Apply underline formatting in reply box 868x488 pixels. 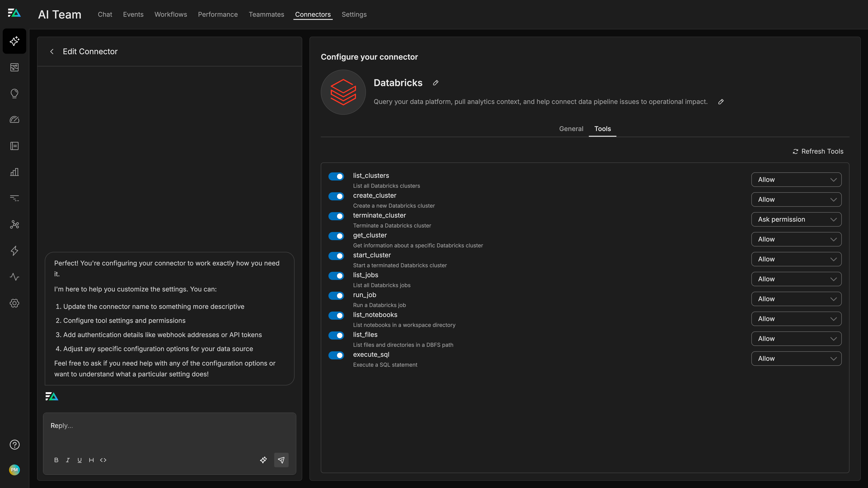80,460
